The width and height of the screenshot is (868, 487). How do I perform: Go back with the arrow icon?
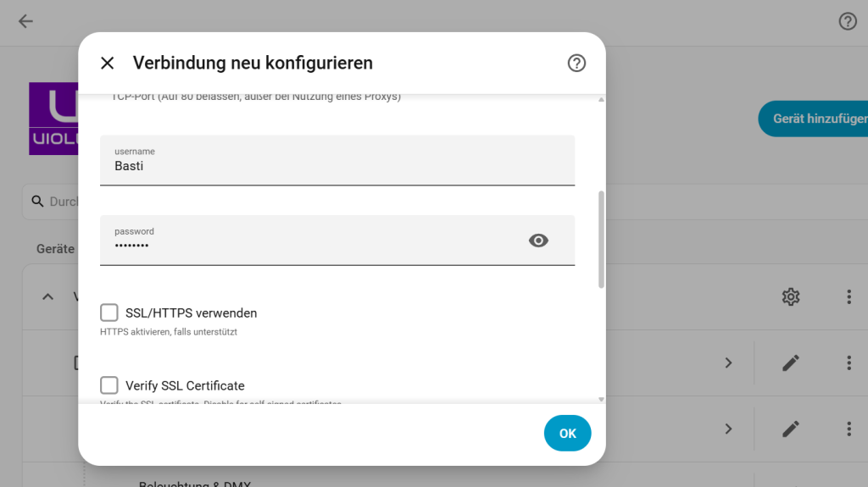[25, 21]
